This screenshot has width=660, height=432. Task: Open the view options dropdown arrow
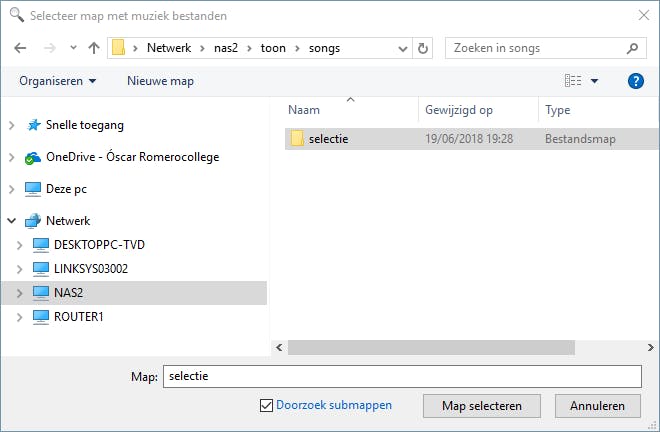(x=594, y=81)
